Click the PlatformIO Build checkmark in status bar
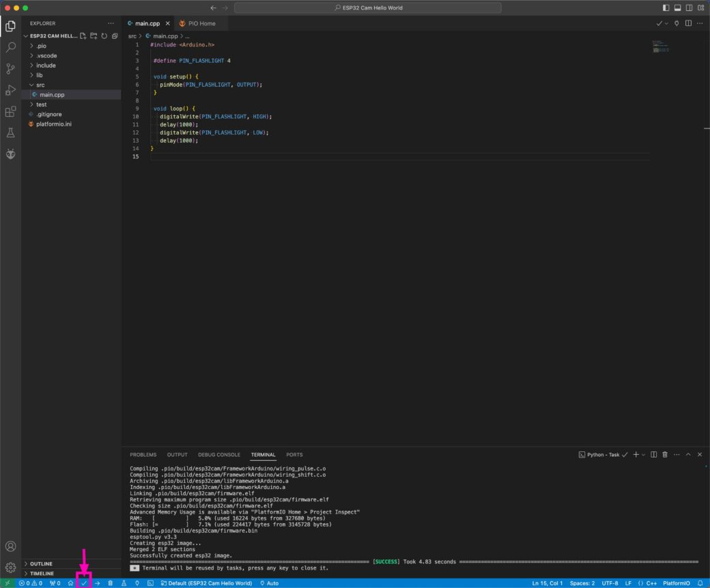Viewport: 710px width, 588px height. click(x=84, y=583)
